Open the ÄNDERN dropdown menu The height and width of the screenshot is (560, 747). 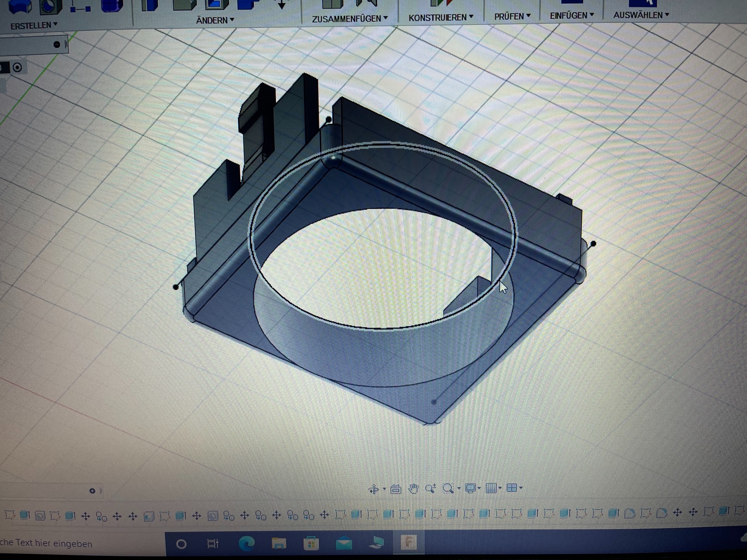[x=215, y=21]
